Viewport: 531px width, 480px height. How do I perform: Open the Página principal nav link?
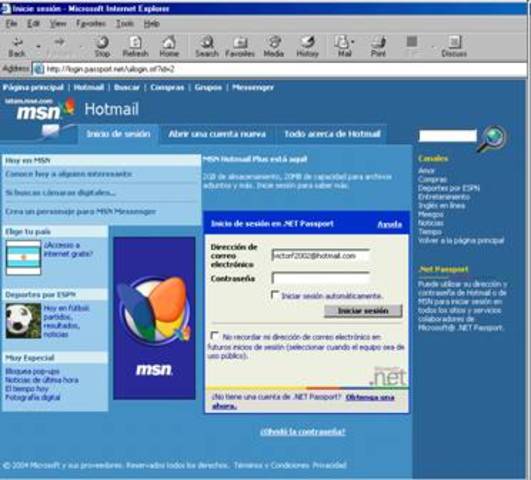point(33,87)
